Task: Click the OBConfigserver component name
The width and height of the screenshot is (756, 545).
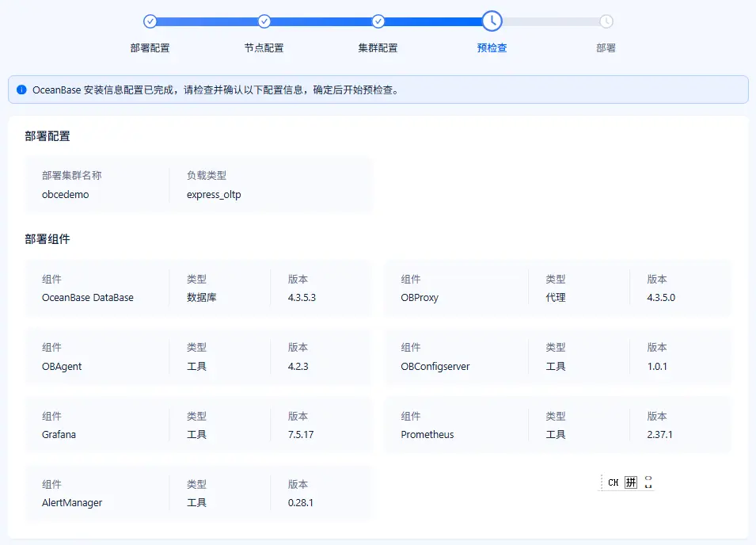Action: click(x=435, y=367)
